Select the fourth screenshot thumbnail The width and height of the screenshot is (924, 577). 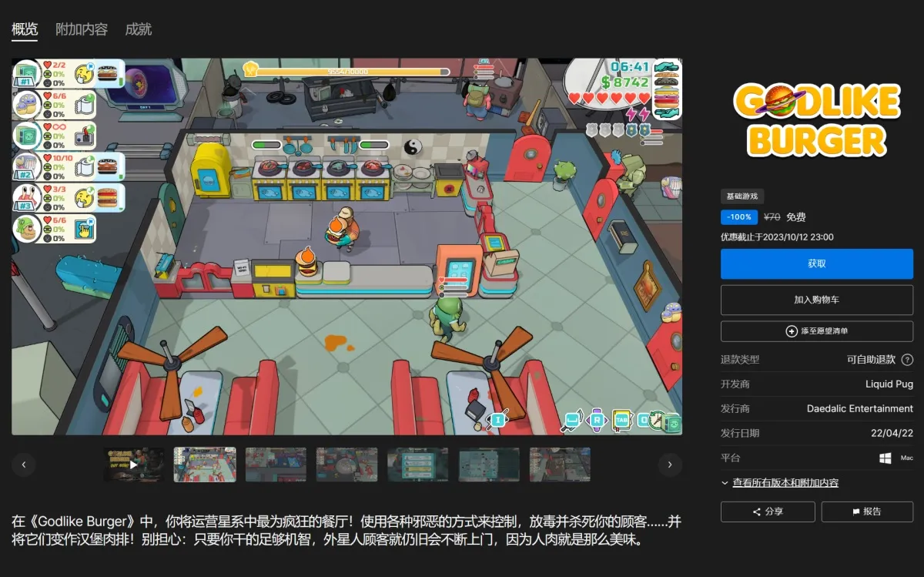pyautogui.click(x=346, y=465)
